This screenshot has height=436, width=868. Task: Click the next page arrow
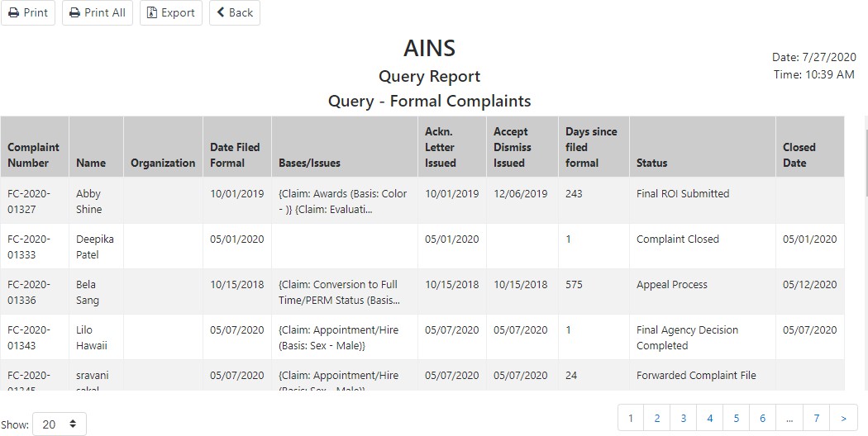(x=844, y=419)
